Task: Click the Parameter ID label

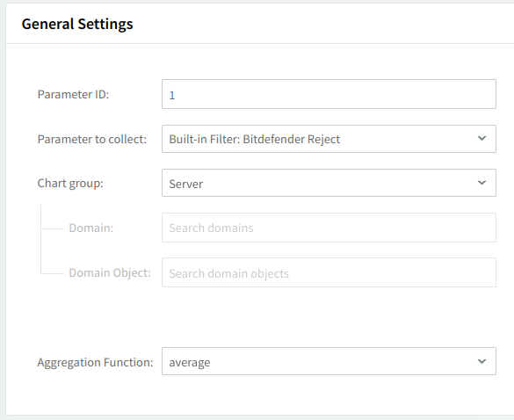Action: (73, 94)
